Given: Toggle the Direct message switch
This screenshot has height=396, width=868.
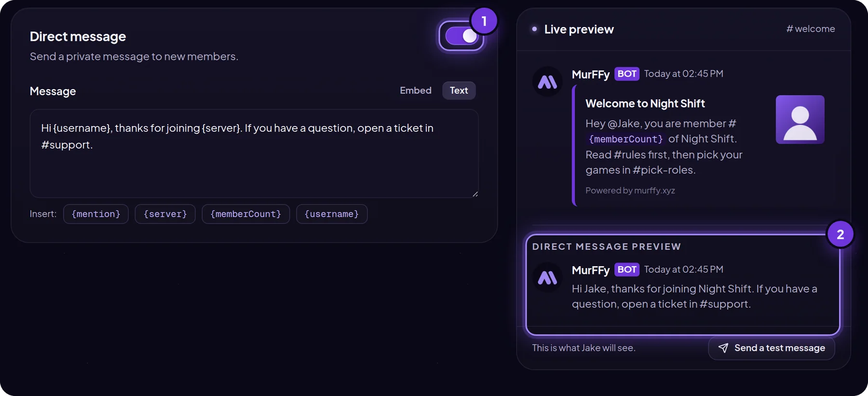Looking at the screenshot, I should click(461, 36).
